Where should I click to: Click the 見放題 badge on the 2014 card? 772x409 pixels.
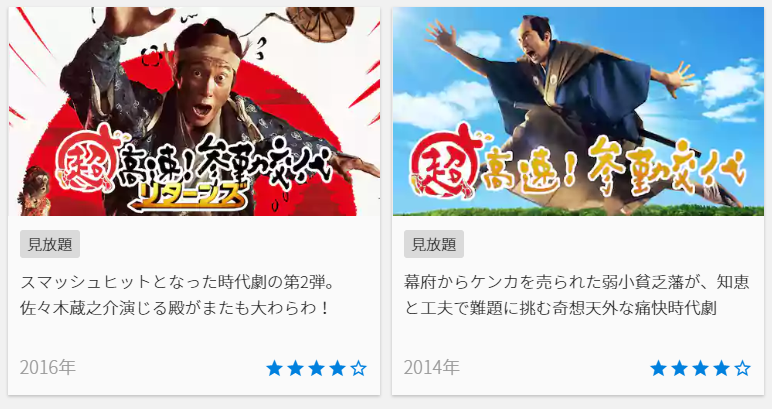coord(434,244)
